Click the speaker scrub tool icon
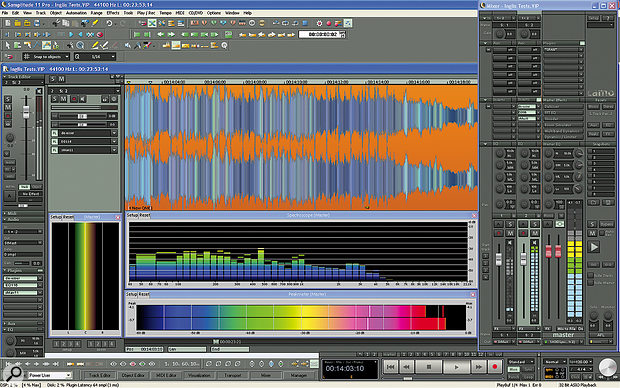This screenshot has height=388, width=620. pyautogui.click(x=128, y=46)
